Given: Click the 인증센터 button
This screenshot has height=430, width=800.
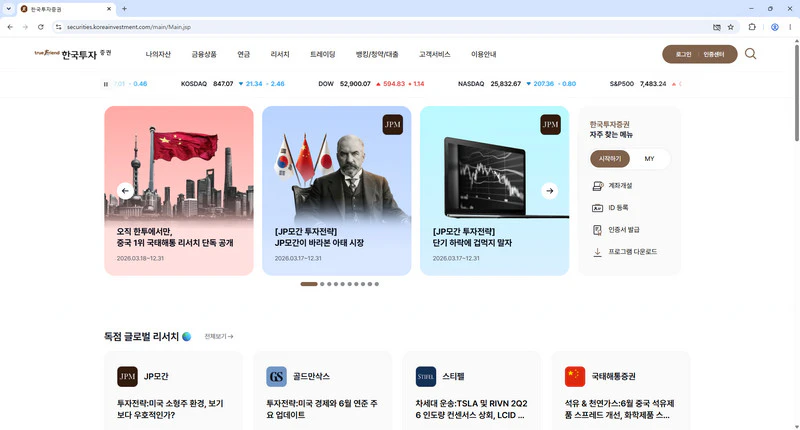Looking at the screenshot, I should point(714,55).
